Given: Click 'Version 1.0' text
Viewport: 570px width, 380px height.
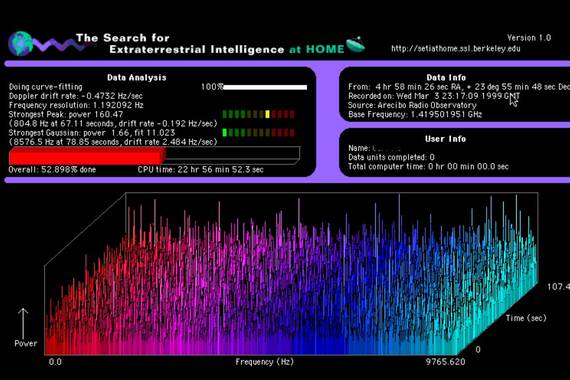Looking at the screenshot, I should [529, 38].
